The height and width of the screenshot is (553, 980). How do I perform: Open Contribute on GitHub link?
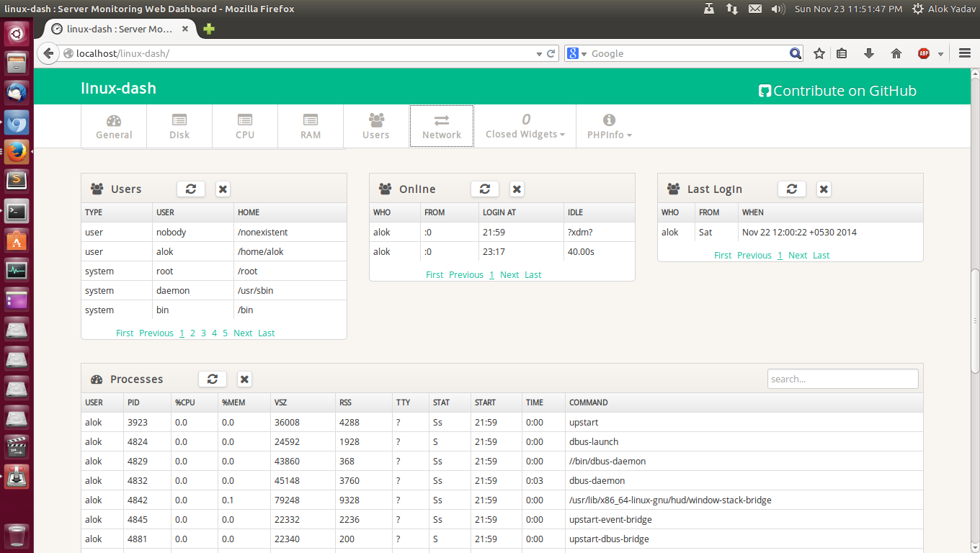pos(837,91)
